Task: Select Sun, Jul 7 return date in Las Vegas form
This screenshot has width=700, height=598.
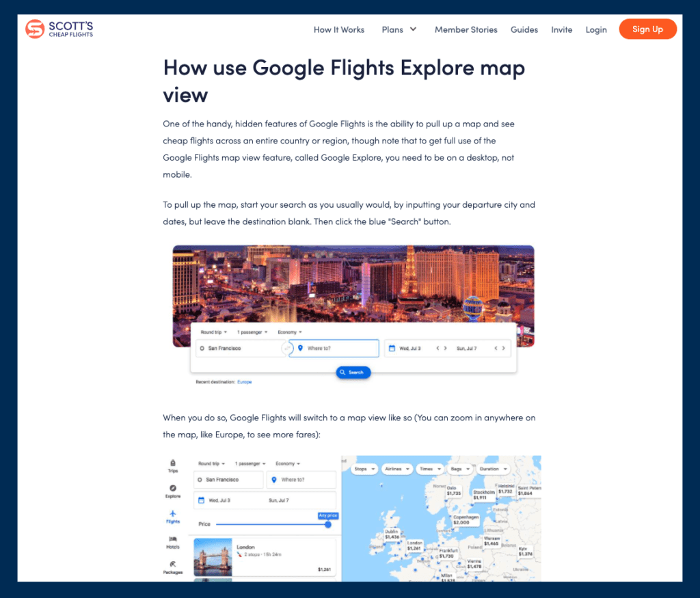Action: [466, 348]
